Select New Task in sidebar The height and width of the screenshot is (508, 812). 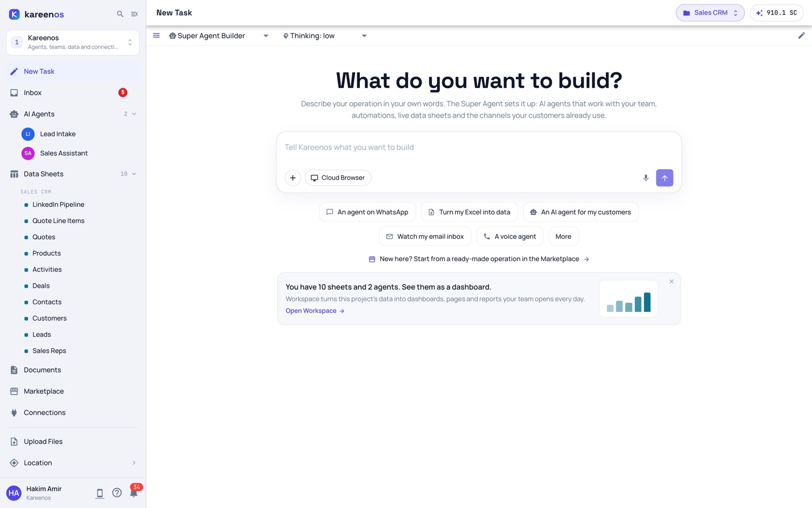[73, 72]
